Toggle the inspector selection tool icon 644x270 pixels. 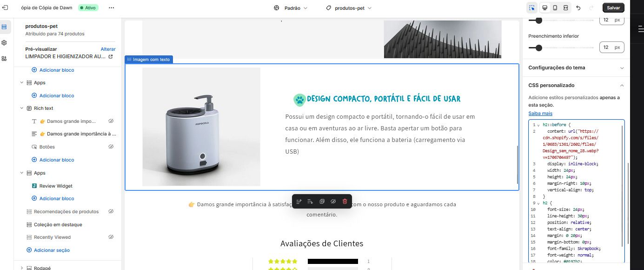point(532,8)
